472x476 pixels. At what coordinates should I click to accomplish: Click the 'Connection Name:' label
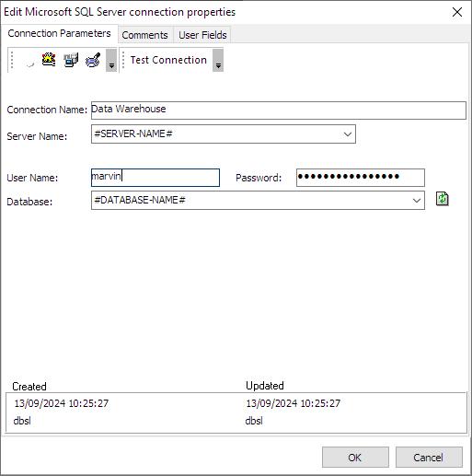(47, 110)
